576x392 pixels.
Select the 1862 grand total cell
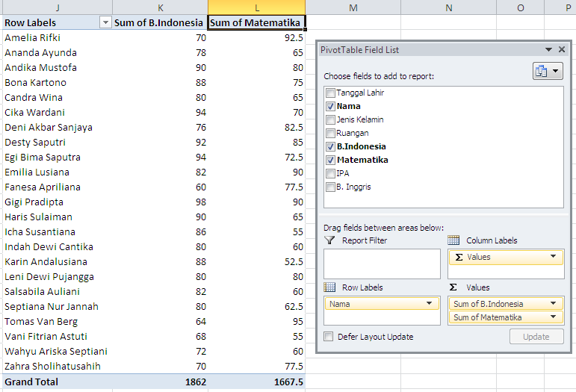coord(160,382)
